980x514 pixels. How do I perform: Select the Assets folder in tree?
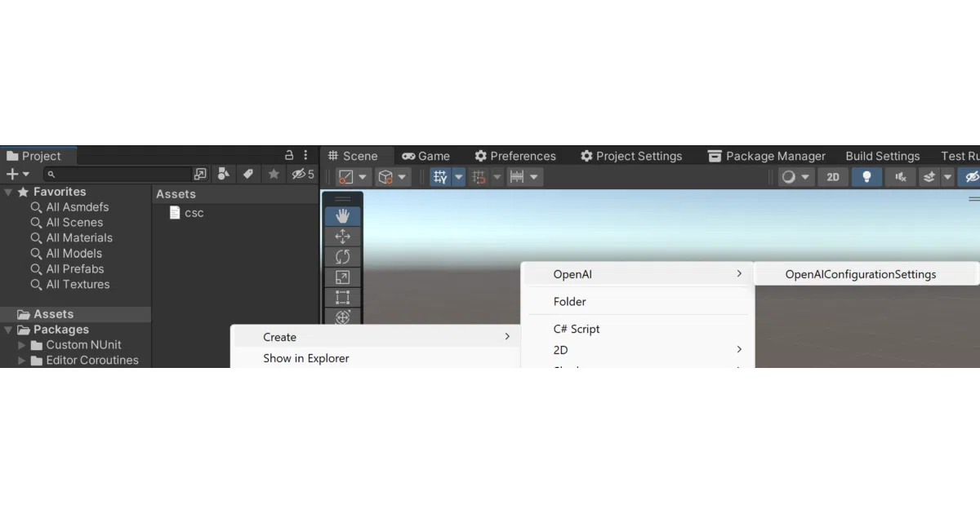[x=75, y=314]
